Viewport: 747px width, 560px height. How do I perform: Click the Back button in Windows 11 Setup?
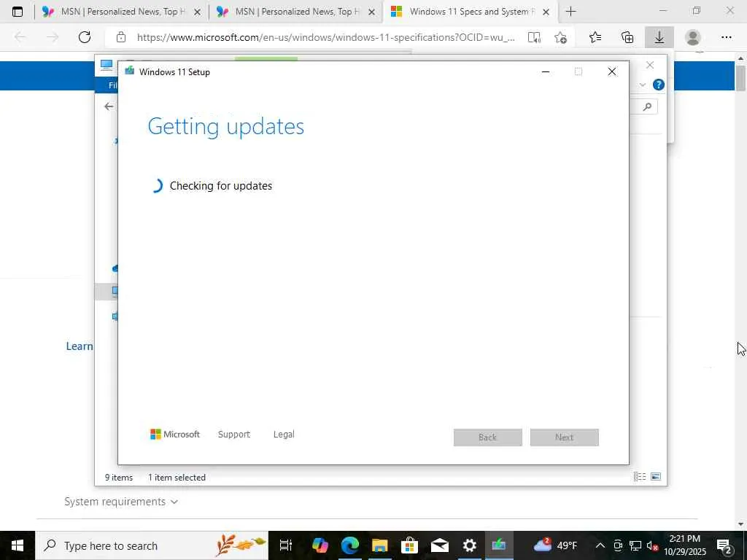(x=488, y=437)
